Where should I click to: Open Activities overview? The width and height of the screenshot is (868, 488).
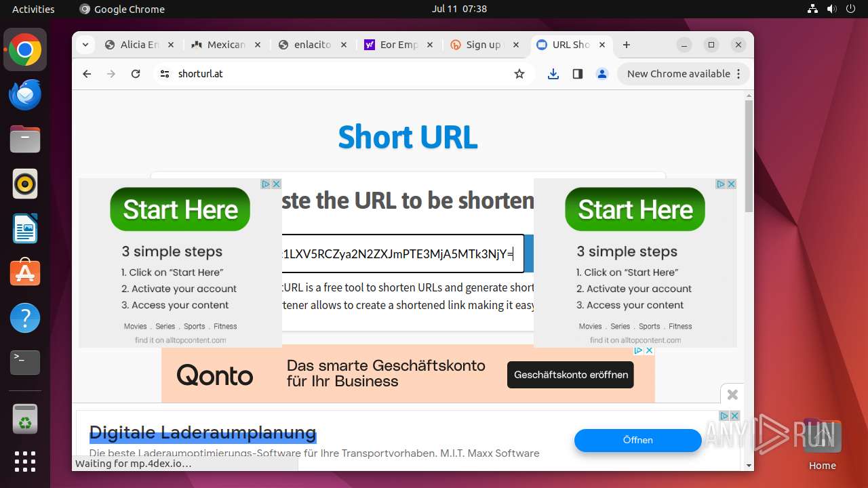tap(33, 9)
